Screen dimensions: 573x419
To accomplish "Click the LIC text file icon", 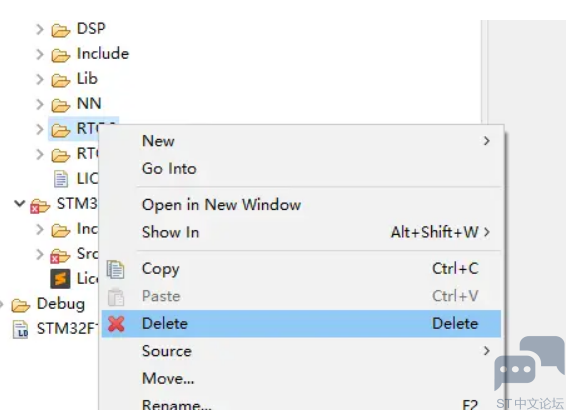I will click(61, 179).
